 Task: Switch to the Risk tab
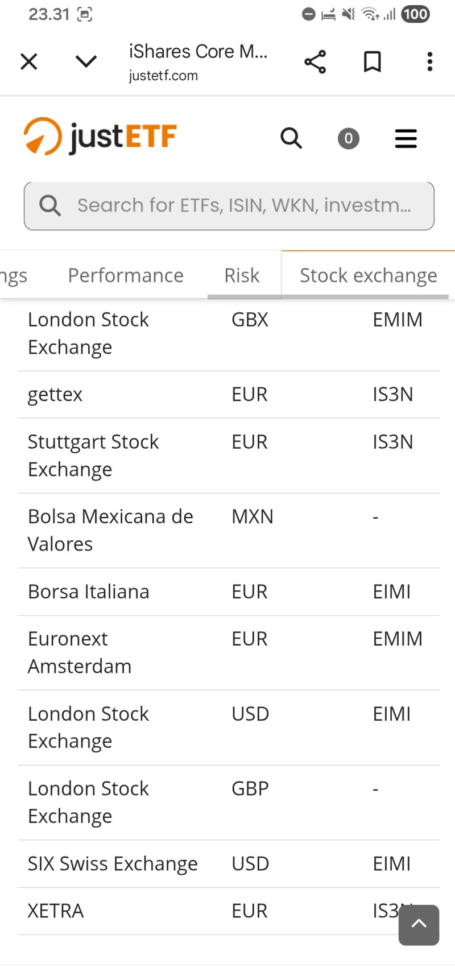tap(242, 275)
